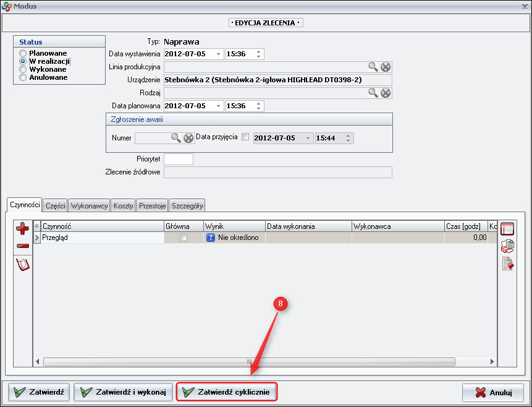Viewport: 532px width, 407px height.
Task: Adjust the Data wystawienia time spinner
Action: coord(258,54)
